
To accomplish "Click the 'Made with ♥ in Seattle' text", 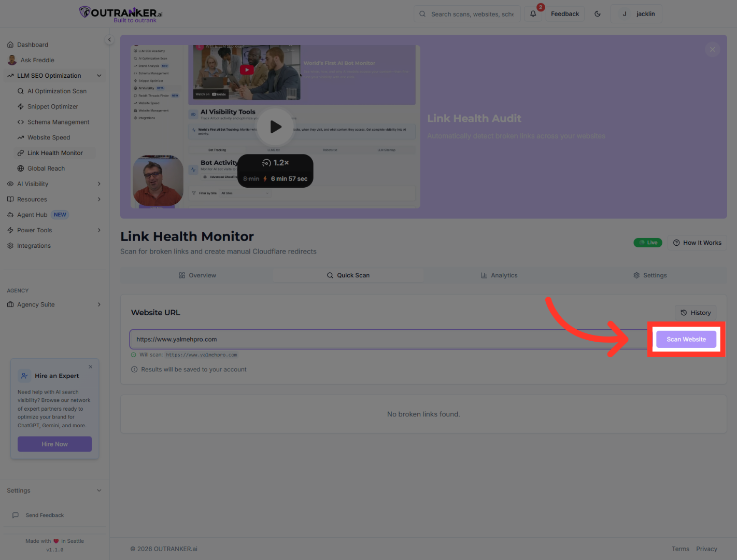I will 54,541.
